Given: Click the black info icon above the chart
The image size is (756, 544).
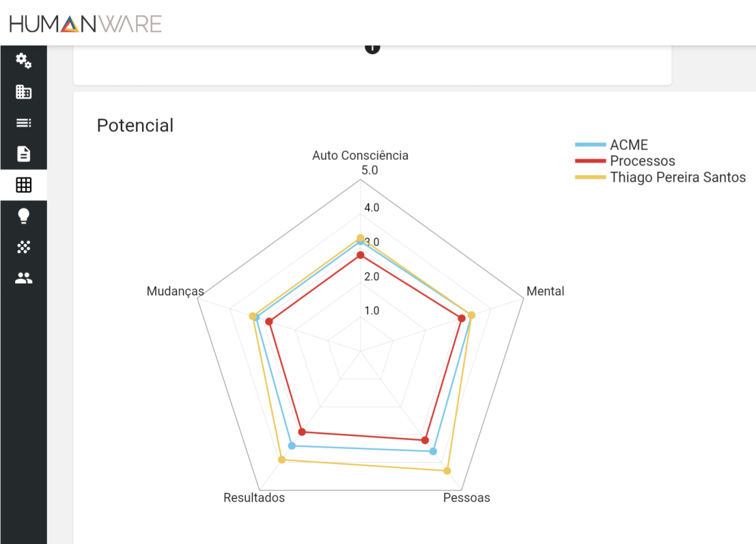Looking at the screenshot, I should pos(372,47).
